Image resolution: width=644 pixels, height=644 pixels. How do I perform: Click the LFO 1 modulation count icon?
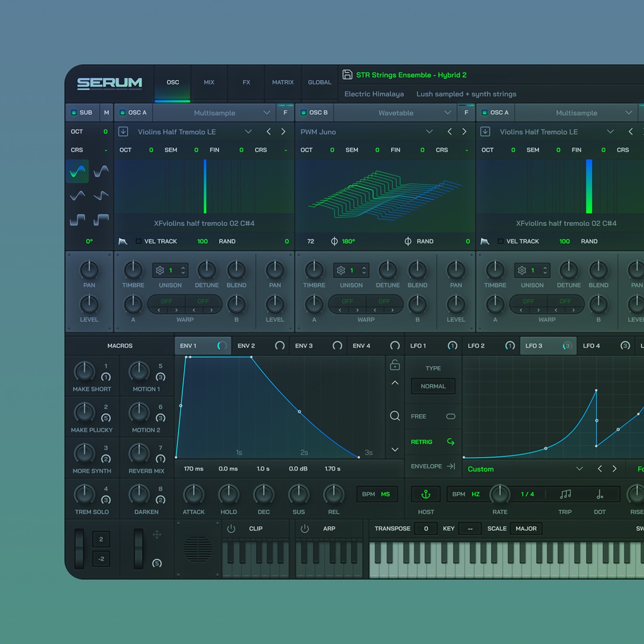point(453,346)
